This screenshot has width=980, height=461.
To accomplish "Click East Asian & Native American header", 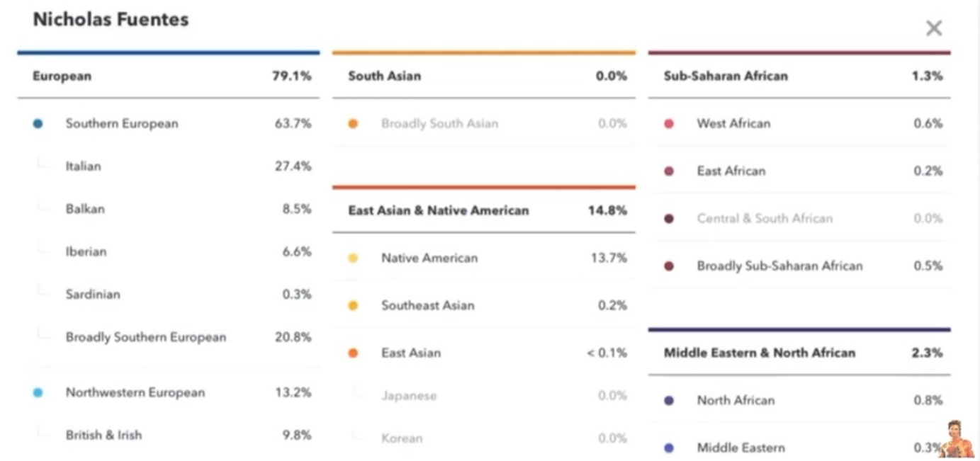I will (x=484, y=210).
